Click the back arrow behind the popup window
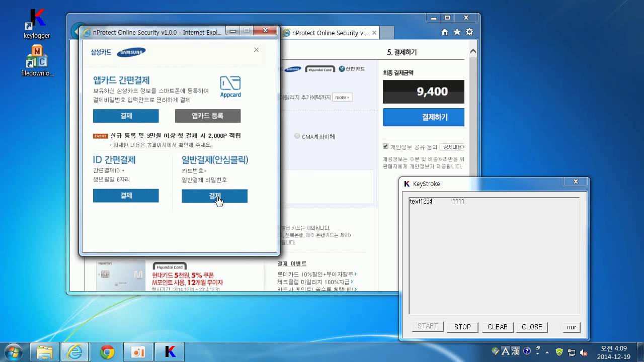 (76, 32)
